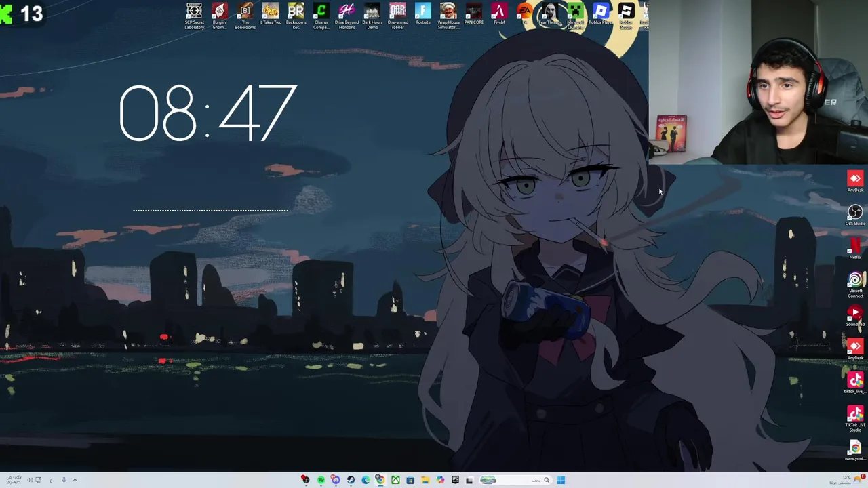Open the Windows Start menu
The width and height of the screenshot is (868, 488).
pos(561,480)
